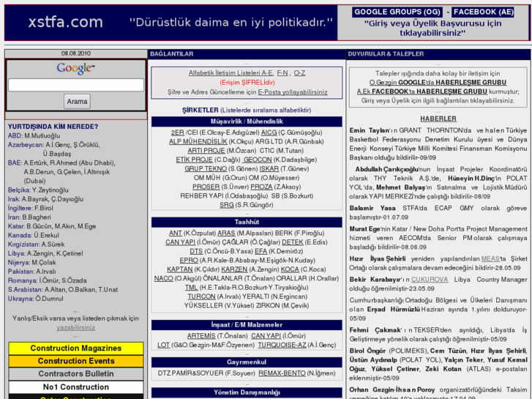Open the 2ER company link
532x399 pixels.
(177, 133)
